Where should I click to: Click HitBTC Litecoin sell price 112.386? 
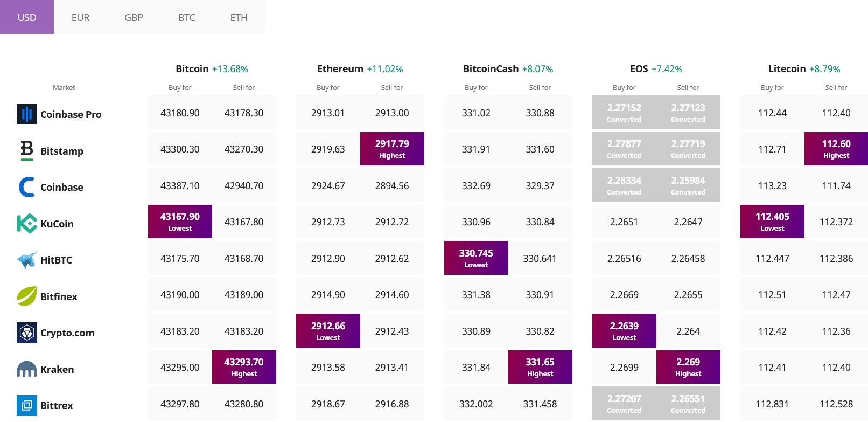pyautogui.click(x=836, y=259)
